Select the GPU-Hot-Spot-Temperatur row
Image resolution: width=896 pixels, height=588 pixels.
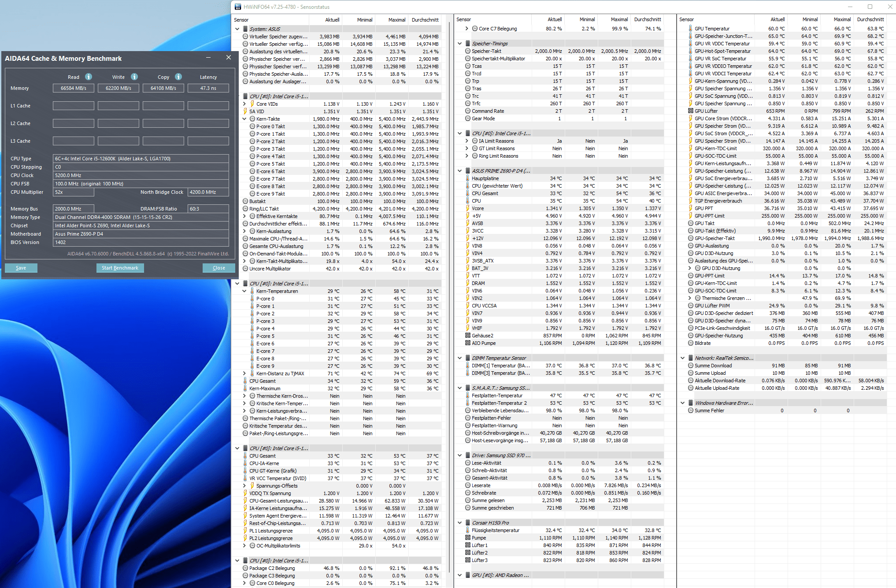click(782, 51)
